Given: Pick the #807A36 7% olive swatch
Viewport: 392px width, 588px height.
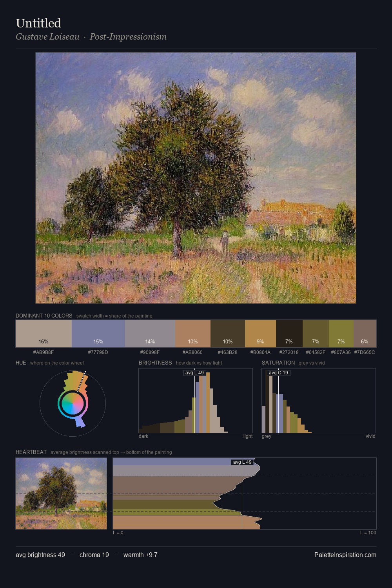Looking at the screenshot, I should (x=341, y=334).
